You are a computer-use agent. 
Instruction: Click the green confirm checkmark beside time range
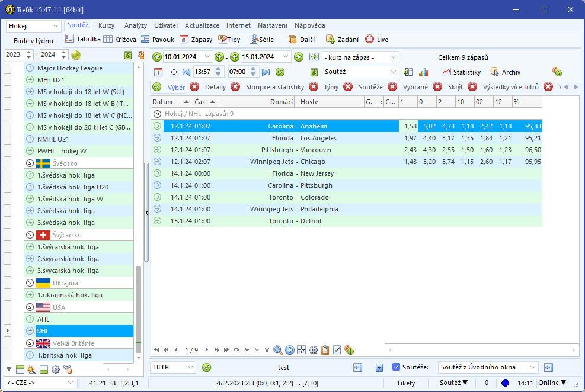tap(280, 72)
